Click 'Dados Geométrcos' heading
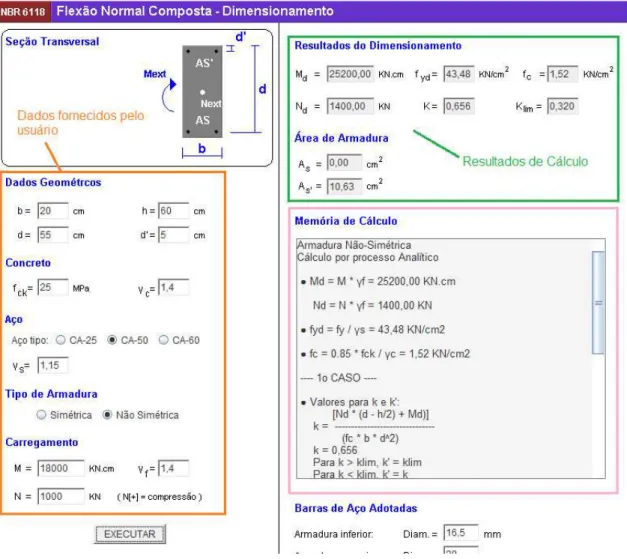The height and width of the screenshot is (559, 627). (53, 182)
